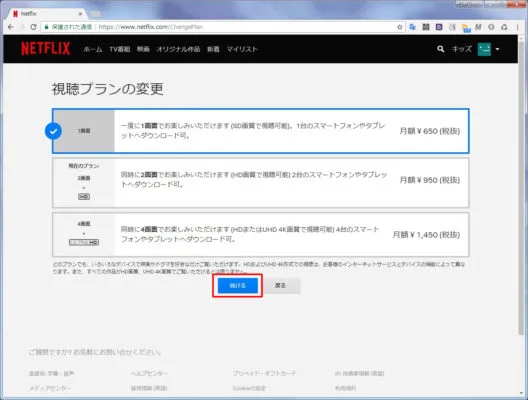The width and height of the screenshot is (528, 400).
Task: Click the purple square extension icon
Action: pyautogui.click(x=439, y=27)
